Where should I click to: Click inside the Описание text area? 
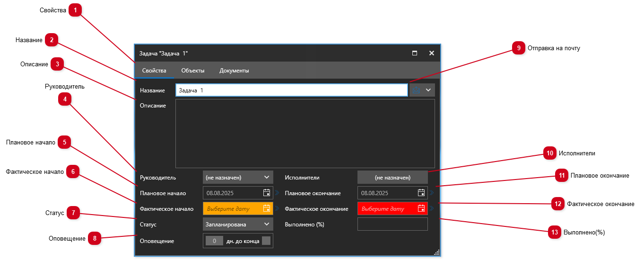[x=305, y=133]
